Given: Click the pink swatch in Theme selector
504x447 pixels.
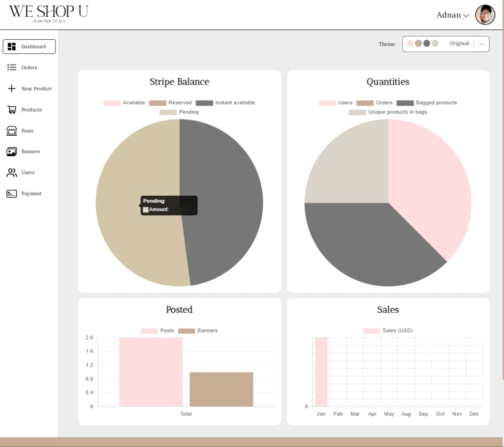Looking at the screenshot, I should point(410,43).
